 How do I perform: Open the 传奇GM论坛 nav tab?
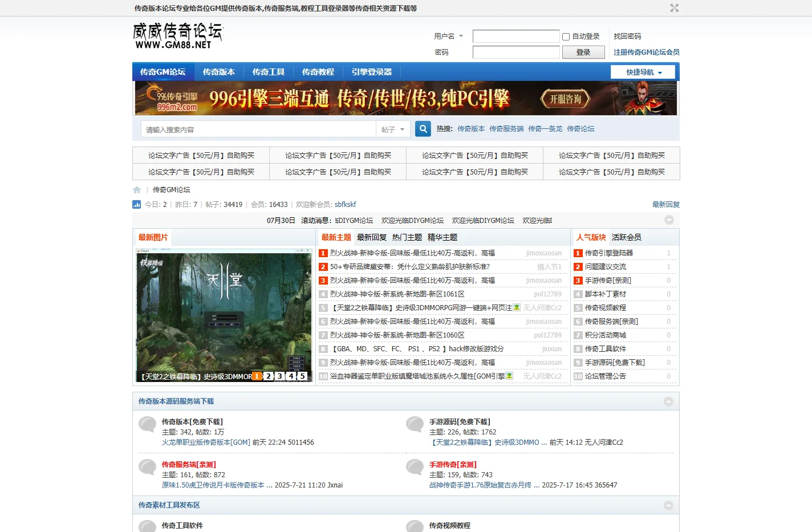click(x=163, y=72)
